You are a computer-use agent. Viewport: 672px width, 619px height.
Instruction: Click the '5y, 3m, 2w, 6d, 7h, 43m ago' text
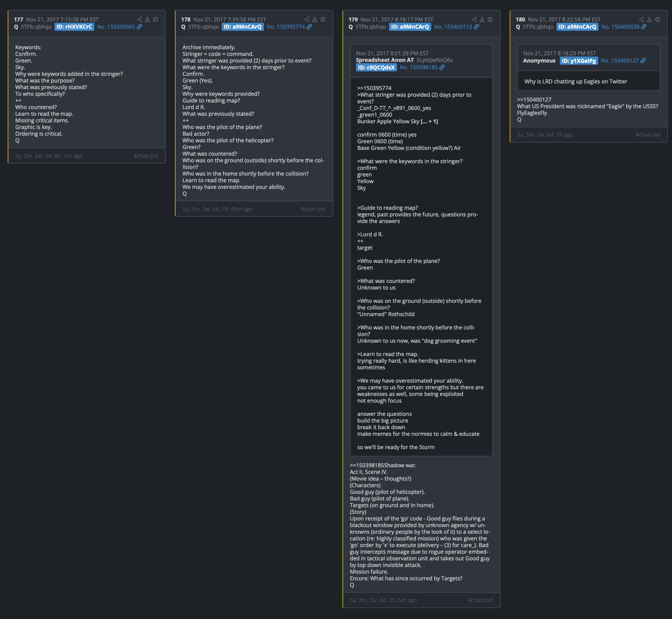click(x=217, y=209)
